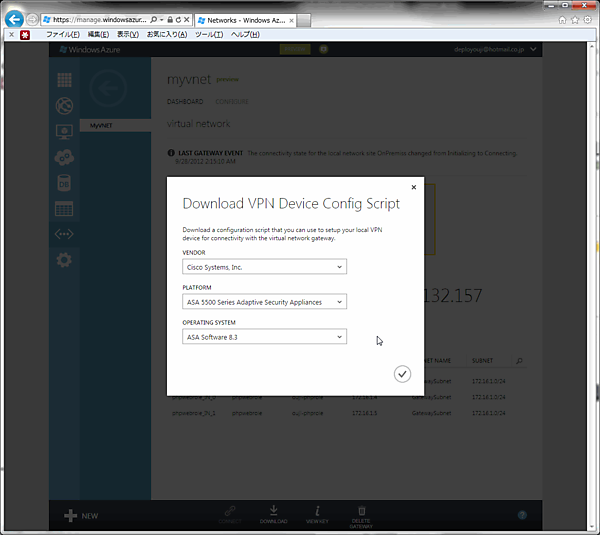The height and width of the screenshot is (535, 600).
Task: Click the browser tools gear icon
Action: (587, 20)
